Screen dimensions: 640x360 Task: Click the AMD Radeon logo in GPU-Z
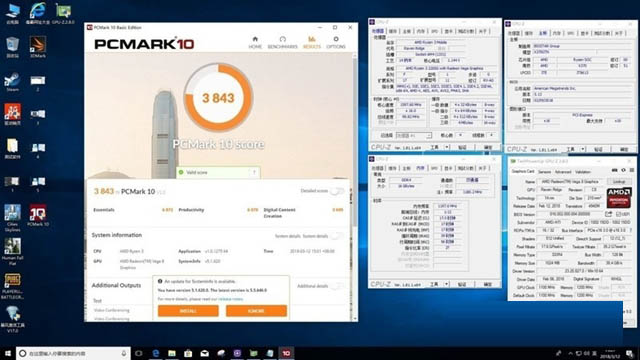(619, 198)
